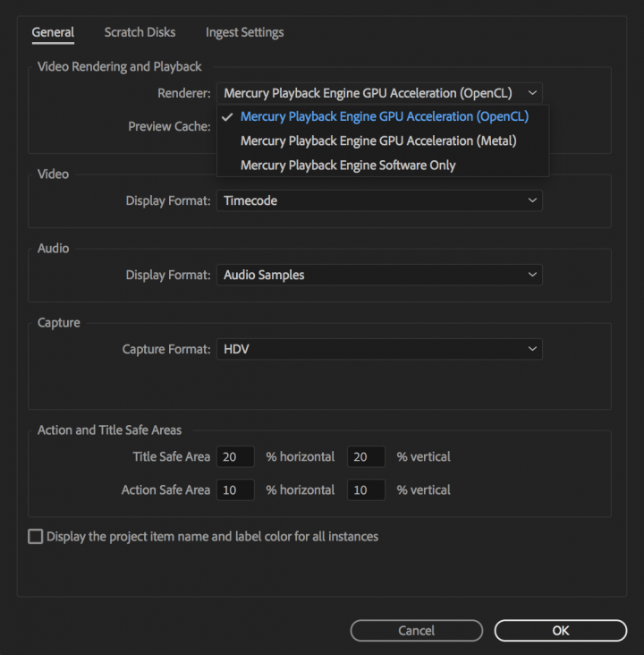
Task: Click the Title Safe Area horizontal field
Action: pos(235,456)
